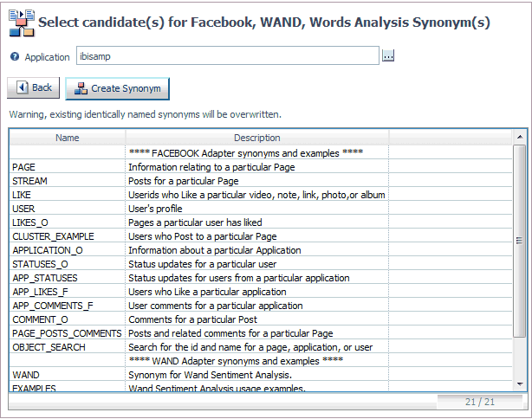Viewport: 532px width, 419px height.
Task: Select the APP_COMMENTS_F row
Action: [x=261, y=306]
